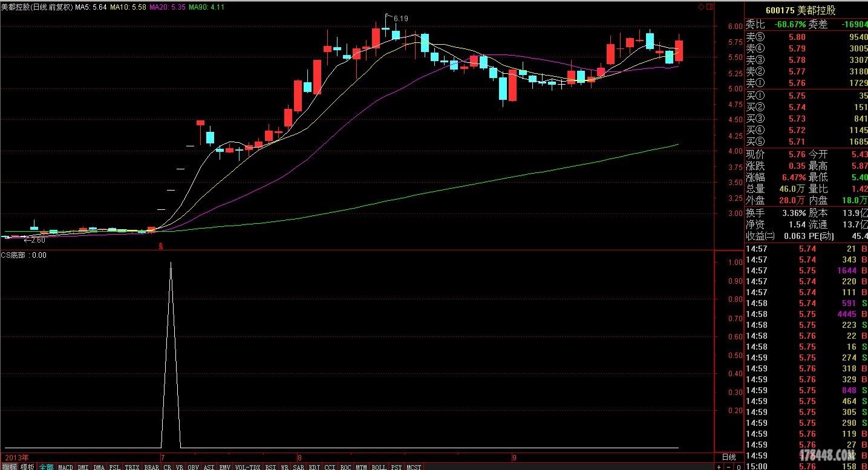The height and width of the screenshot is (470, 868).
Task: Click the split-window square icon at chart top-right
Action: point(710,7)
